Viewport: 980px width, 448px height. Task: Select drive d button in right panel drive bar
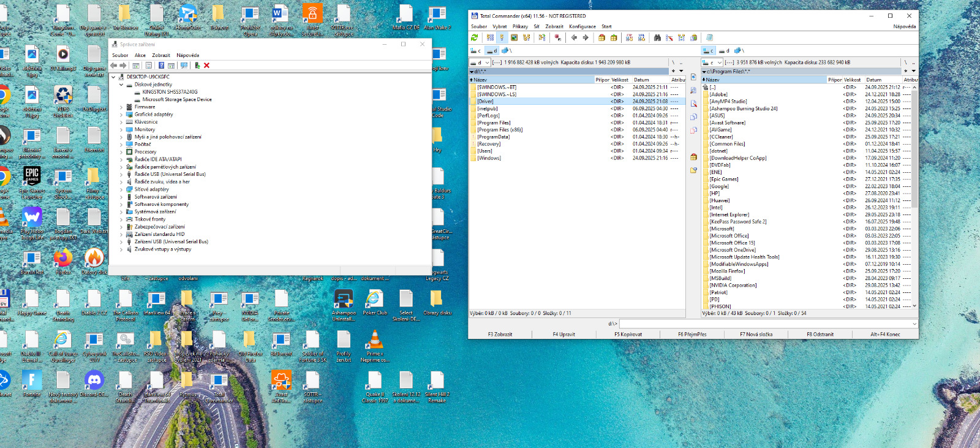click(x=725, y=51)
